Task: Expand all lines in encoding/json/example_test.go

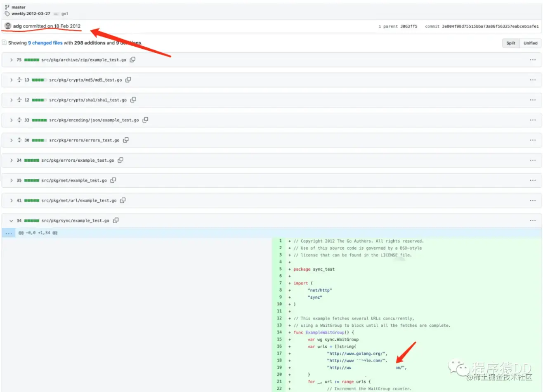Action: (x=19, y=120)
